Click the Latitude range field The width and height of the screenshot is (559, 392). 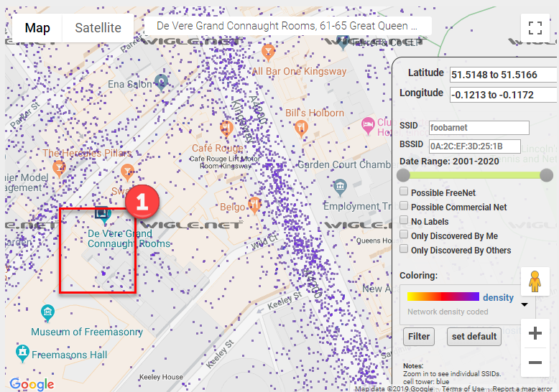tap(504, 75)
